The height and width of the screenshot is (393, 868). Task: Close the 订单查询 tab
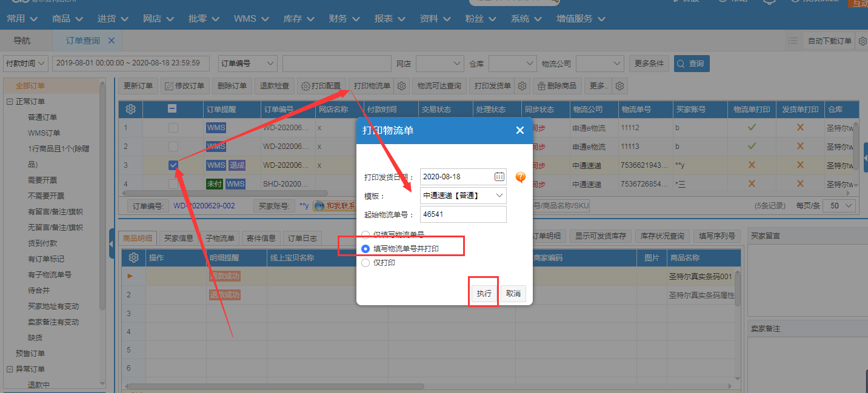[x=111, y=41]
